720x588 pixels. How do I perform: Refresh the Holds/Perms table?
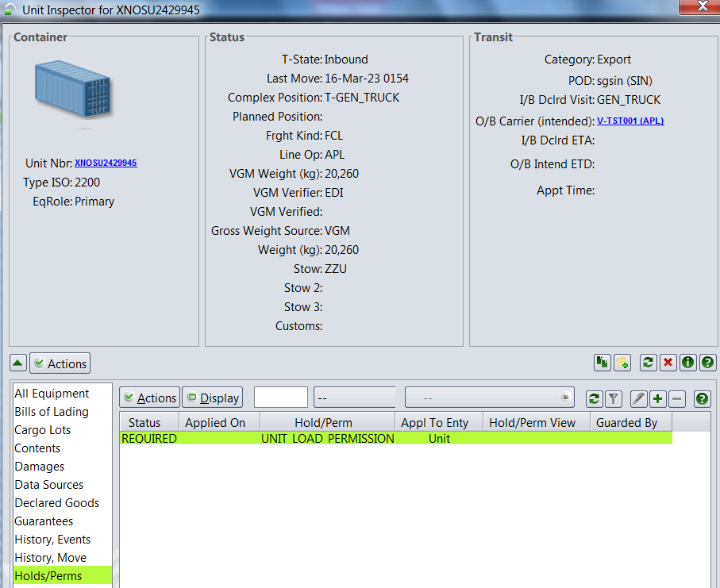point(595,398)
